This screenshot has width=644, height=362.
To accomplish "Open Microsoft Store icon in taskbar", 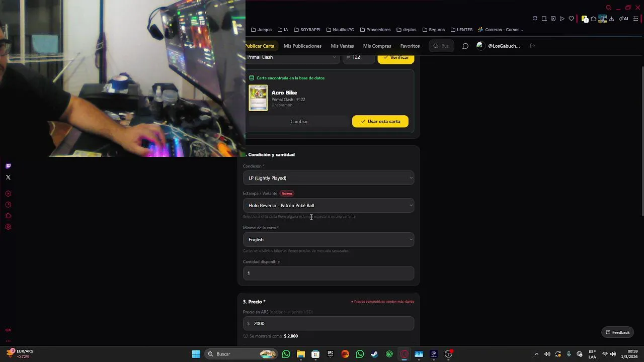I will tap(315, 354).
